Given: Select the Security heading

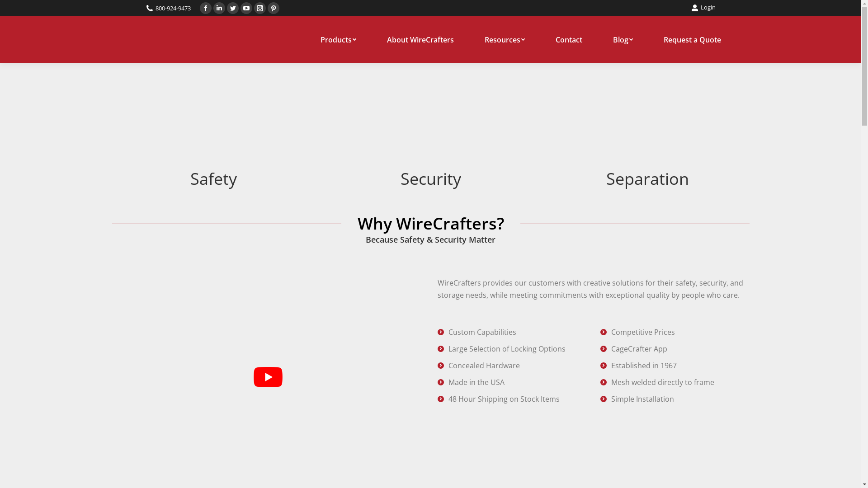Looking at the screenshot, I should (431, 179).
